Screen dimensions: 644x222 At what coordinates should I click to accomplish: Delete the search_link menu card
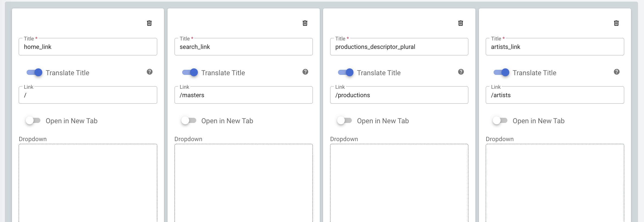[x=305, y=23]
